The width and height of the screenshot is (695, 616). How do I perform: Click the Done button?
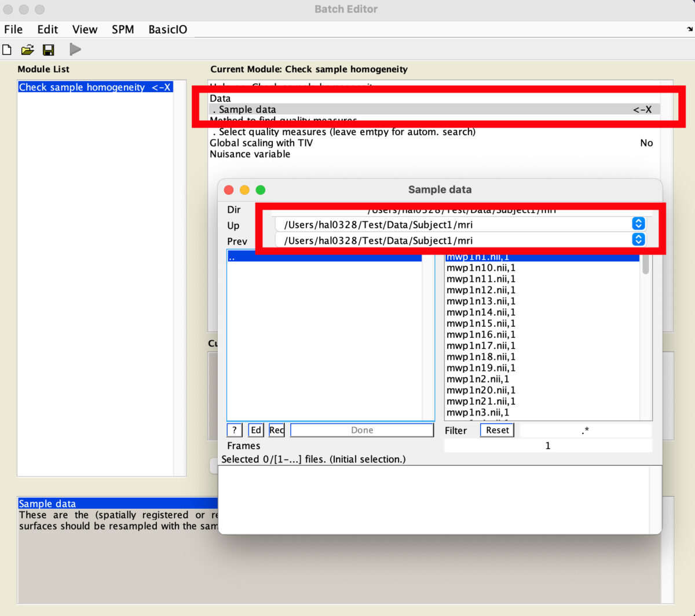click(x=362, y=430)
